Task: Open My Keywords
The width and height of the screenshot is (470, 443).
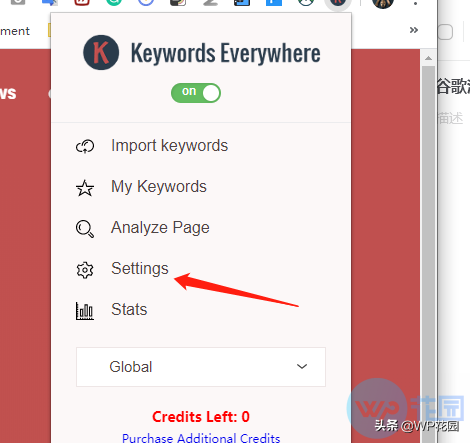Action: [x=159, y=187]
